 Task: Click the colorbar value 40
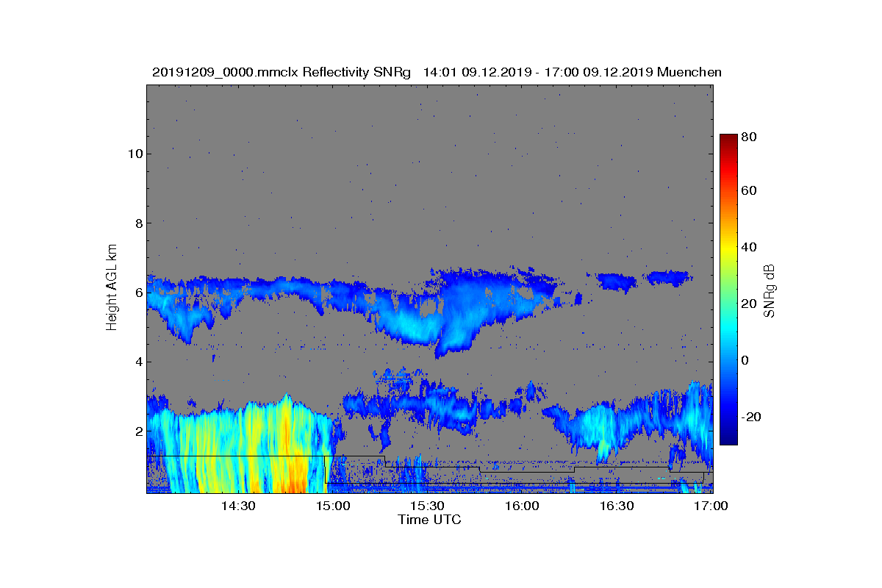(x=750, y=247)
